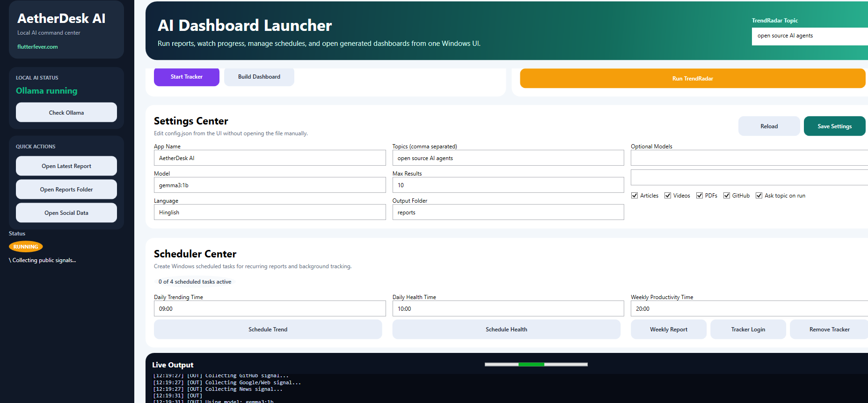Click the 'Collecting News signal...' log line

click(218, 389)
